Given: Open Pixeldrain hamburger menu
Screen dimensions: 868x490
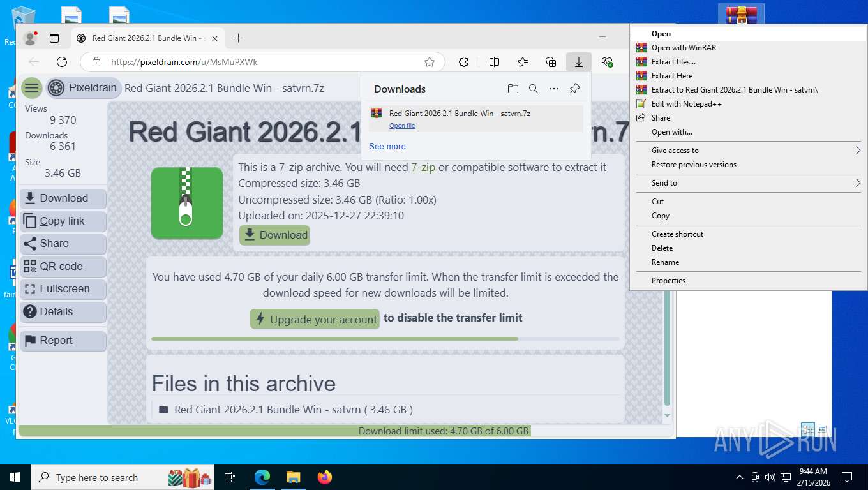Looking at the screenshot, I should tap(31, 88).
